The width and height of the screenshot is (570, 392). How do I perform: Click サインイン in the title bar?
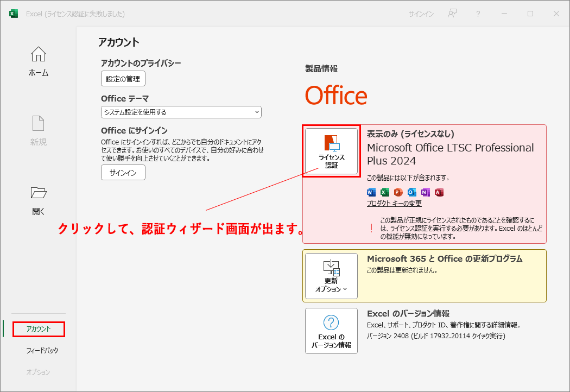[421, 14]
